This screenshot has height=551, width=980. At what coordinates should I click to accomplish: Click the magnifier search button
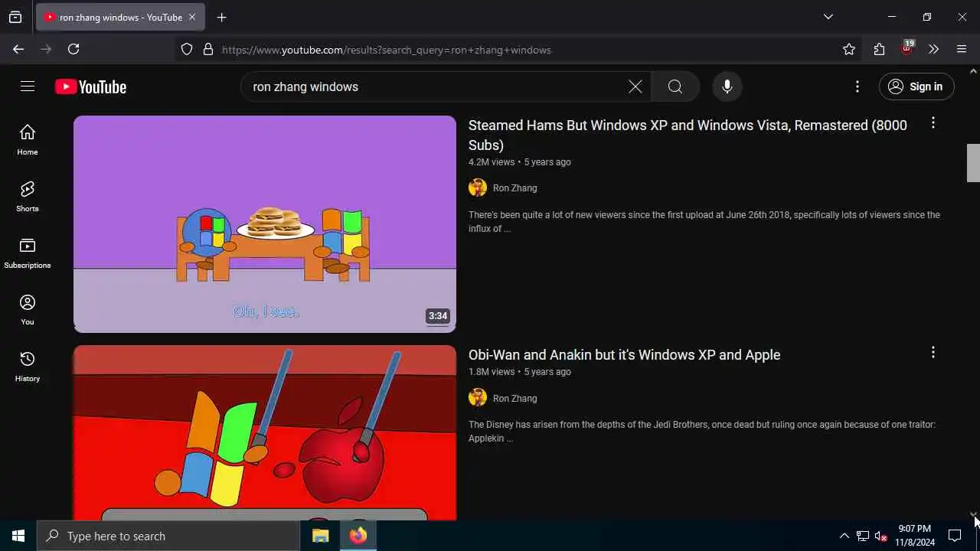click(x=675, y=86)
